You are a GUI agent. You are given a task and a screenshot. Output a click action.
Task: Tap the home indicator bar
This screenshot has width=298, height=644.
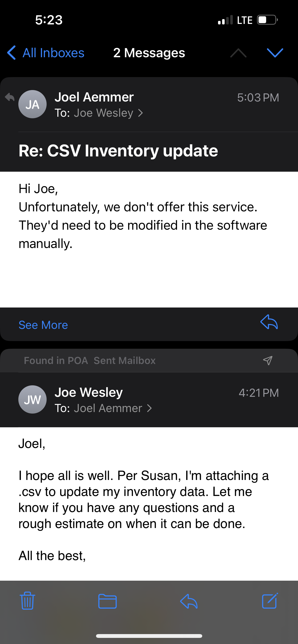[x=149, y=636]
